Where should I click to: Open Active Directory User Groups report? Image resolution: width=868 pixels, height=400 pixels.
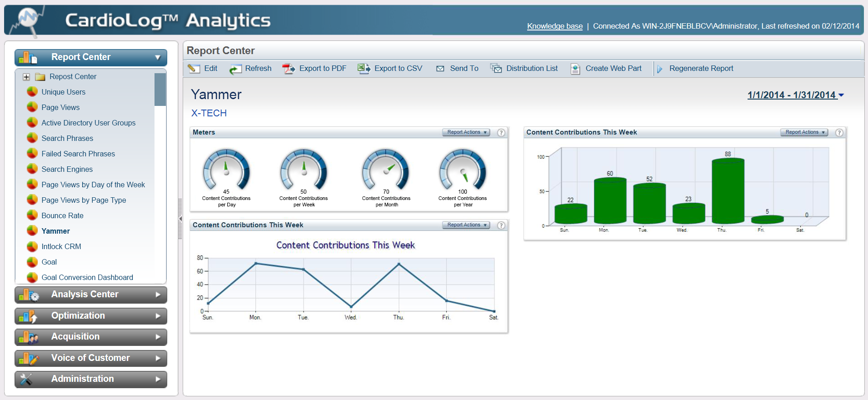click(89, 123)
